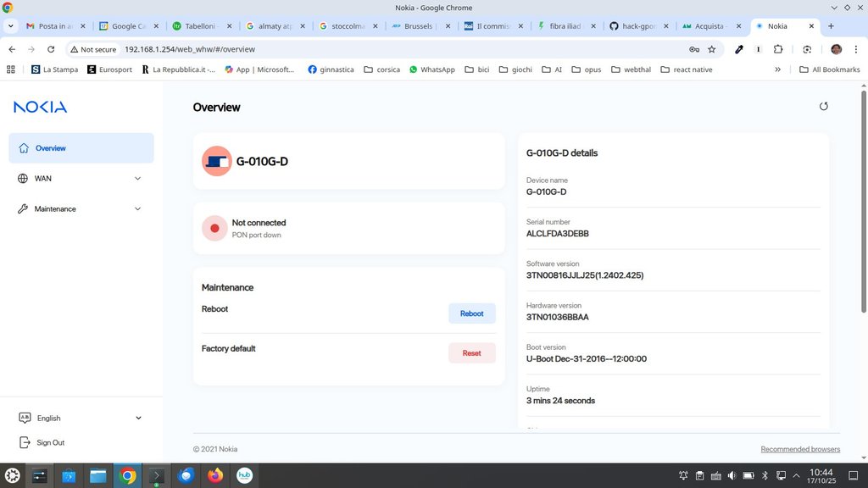Open the tab search dropdown arrow
The width and height of the screenshot is (868, 488).
click(x=10, y=26)
